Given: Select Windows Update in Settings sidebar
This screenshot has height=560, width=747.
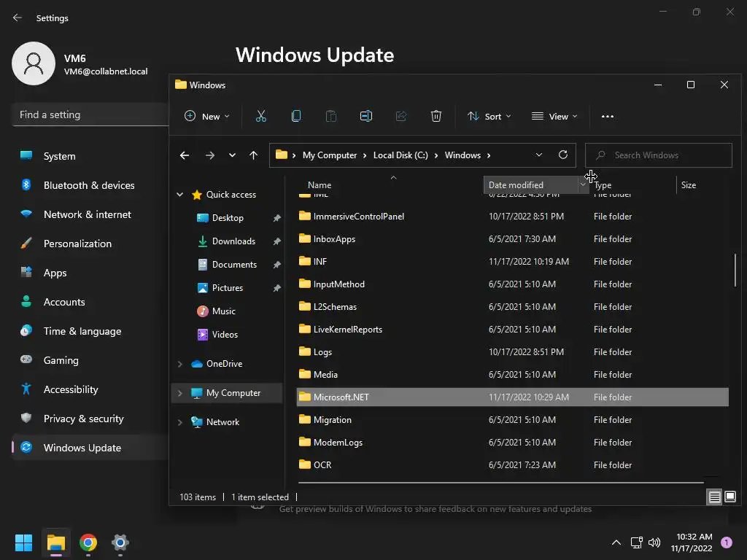Looking at the screenshot, I should click(90, 448).
